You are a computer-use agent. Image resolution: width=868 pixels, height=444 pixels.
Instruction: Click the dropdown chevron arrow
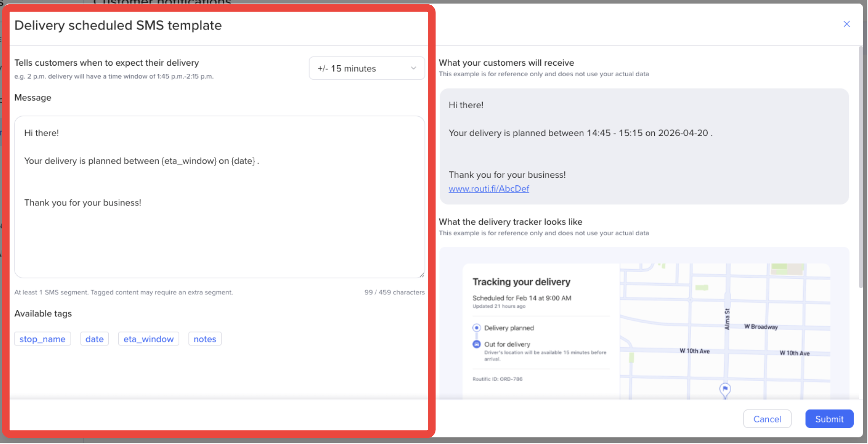413,68
